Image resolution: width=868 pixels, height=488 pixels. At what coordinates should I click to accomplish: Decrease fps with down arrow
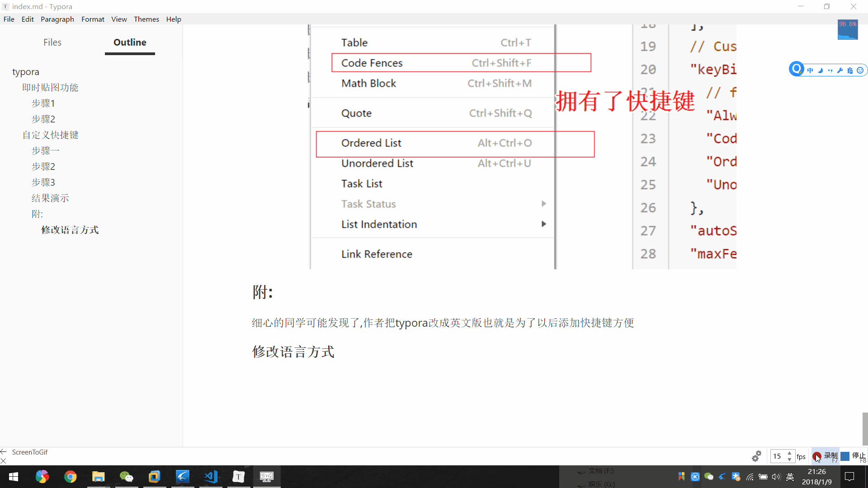(789, 460)
